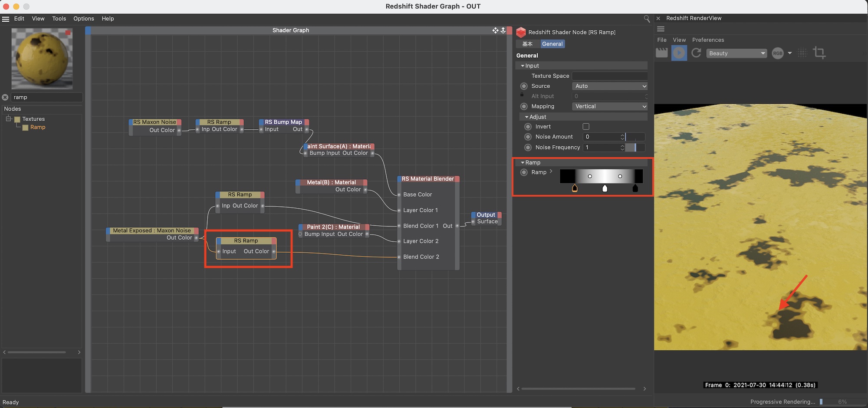The height and width of the screenshot is (408, 868).
Task: Open the Beauty AOV dropdown
Action: pos(736,53)
